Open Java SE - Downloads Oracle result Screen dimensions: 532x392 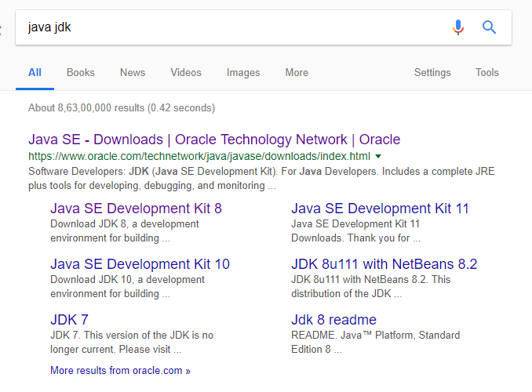pyautogui.click(x=214, y=140)
